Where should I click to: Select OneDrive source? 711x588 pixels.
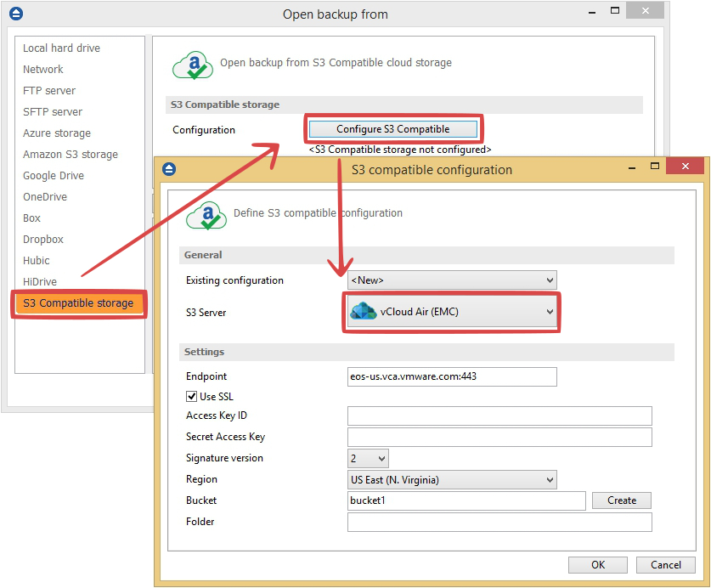point(45,197)
